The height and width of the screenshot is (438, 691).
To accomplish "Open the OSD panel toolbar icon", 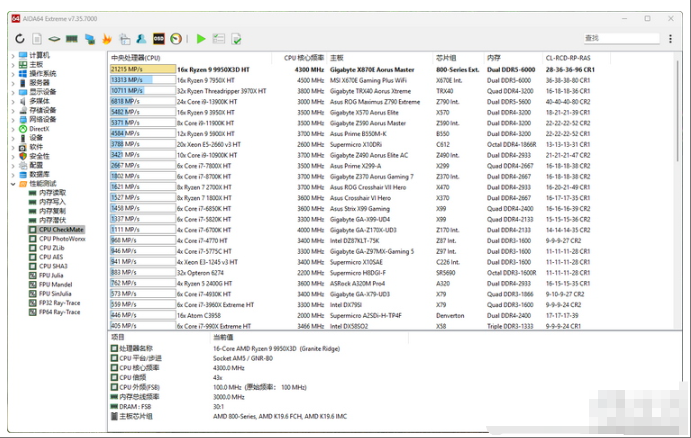I will (x=159, y=39).
